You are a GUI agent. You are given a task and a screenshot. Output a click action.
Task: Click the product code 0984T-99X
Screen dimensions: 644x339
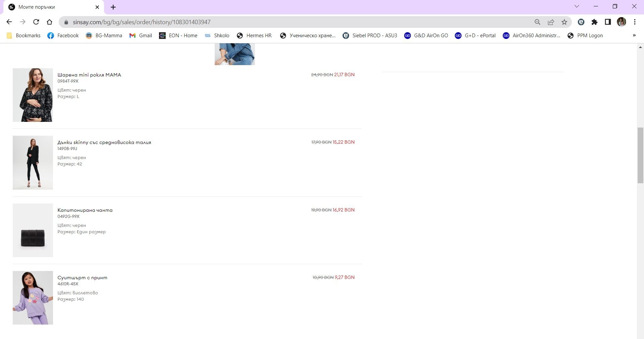pyautogui.click(x=68, y=81)
